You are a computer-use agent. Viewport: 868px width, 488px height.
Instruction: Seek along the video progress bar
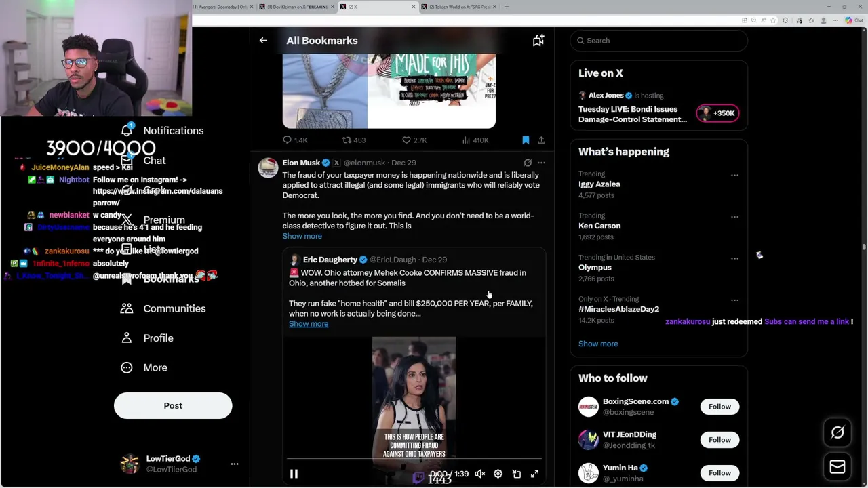coord(414,459)
